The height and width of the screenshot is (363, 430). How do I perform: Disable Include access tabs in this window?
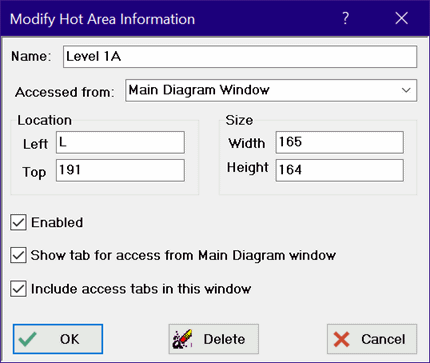point(18,289)
